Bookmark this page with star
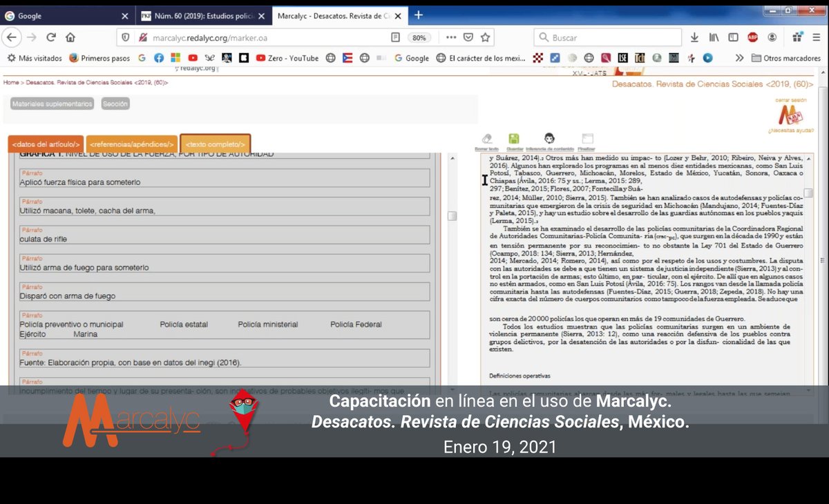This screenshot has width=829, height=504. [x=485, y=37]
